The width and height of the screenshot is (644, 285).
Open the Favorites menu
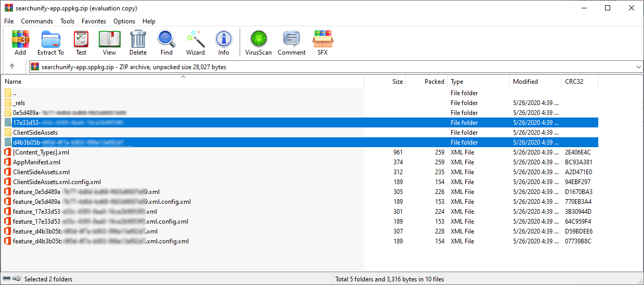(x=94, y=21)
